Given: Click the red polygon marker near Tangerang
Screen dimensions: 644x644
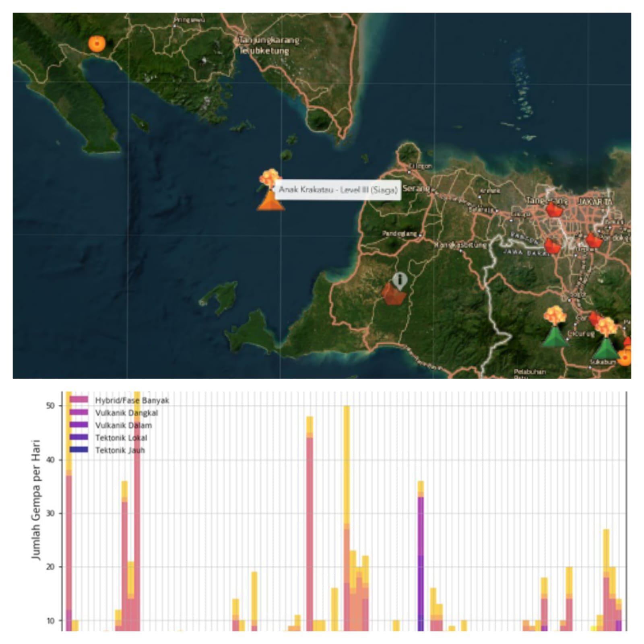Looking at the screenshot, I should coord(554,209).
